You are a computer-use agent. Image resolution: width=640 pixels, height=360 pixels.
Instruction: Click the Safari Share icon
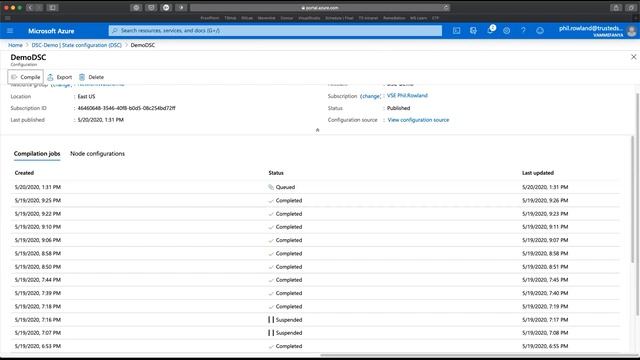tap(616, 7)
